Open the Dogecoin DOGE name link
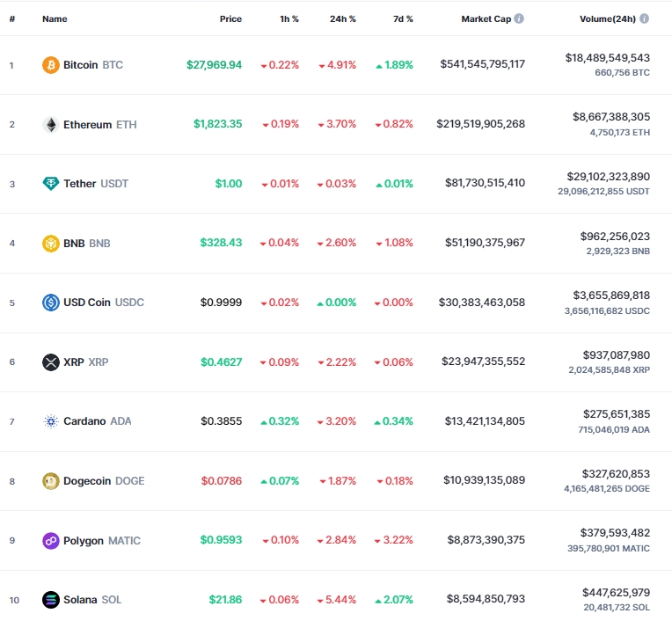 (104, 481)
